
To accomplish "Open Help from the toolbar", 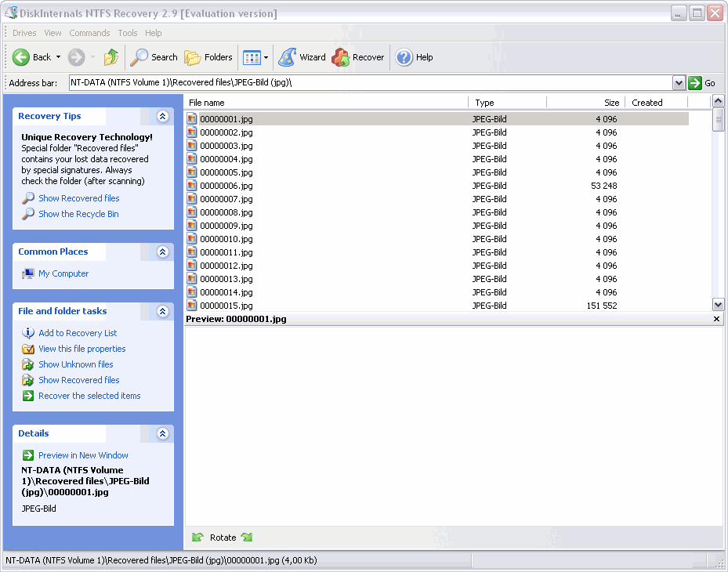I will tap(414, 57).
